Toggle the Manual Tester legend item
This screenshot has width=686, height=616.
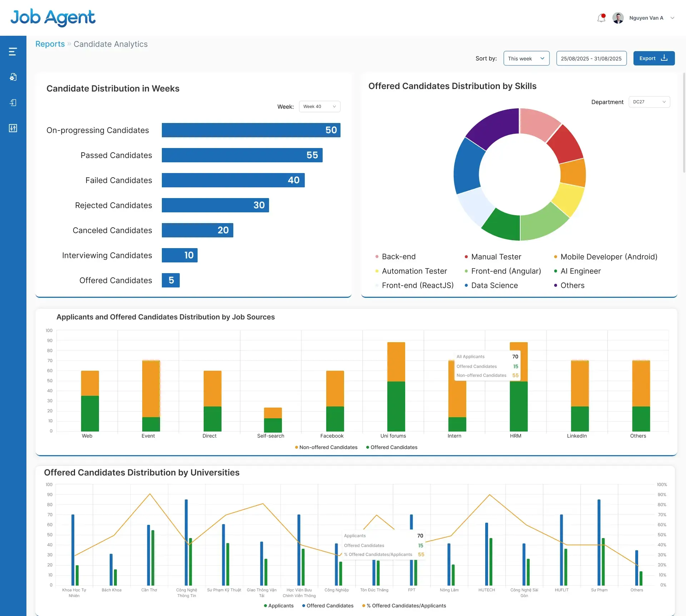493,257
